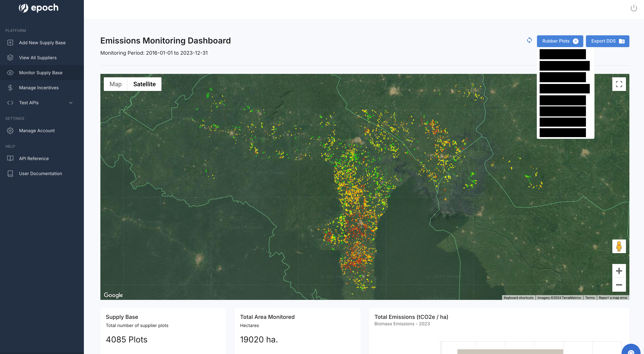Open Manage Incentives menu item
The height and width of the screenshot is (354, 644).
(39, 88)
